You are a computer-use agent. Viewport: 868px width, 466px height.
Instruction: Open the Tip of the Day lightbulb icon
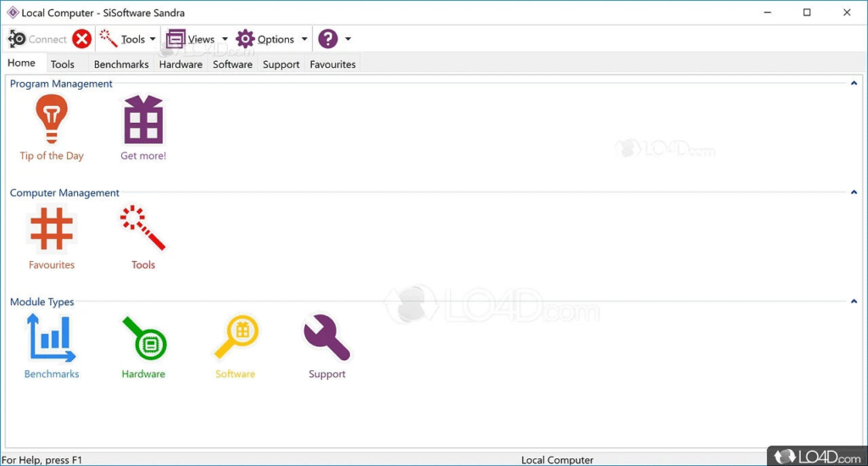(52, 119)
